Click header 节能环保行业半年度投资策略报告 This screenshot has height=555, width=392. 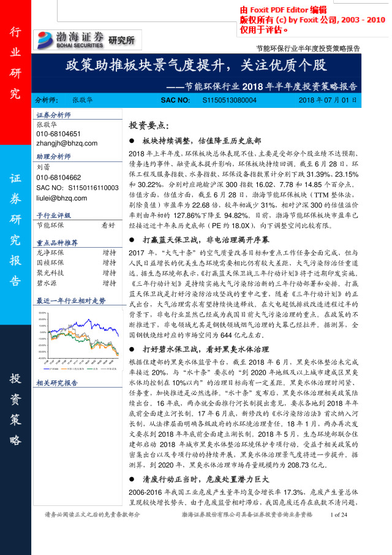point(308,48)
